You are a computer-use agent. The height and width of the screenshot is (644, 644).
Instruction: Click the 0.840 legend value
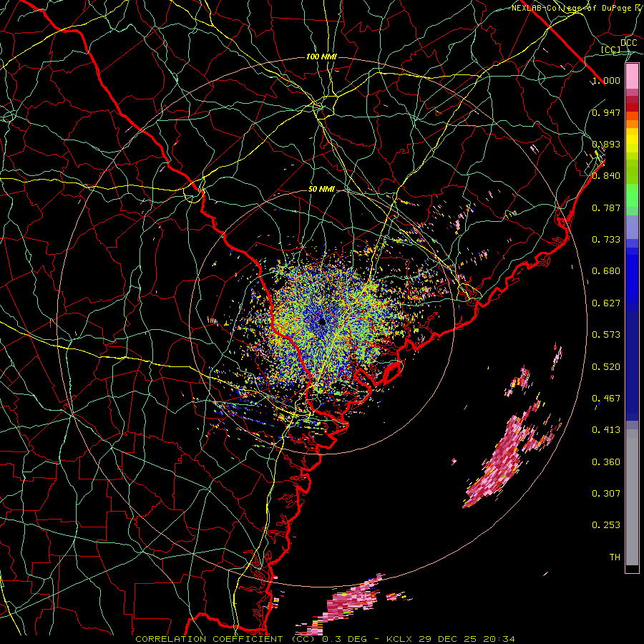point(606,176)
